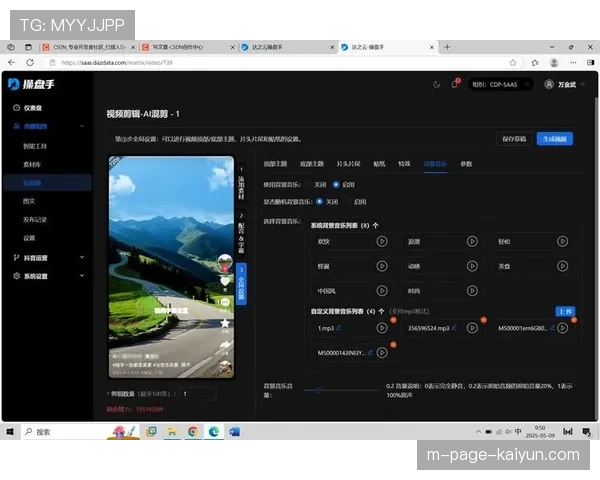
Task: Expand the 系统设置 sidebar group
Action: click(82, 276)
